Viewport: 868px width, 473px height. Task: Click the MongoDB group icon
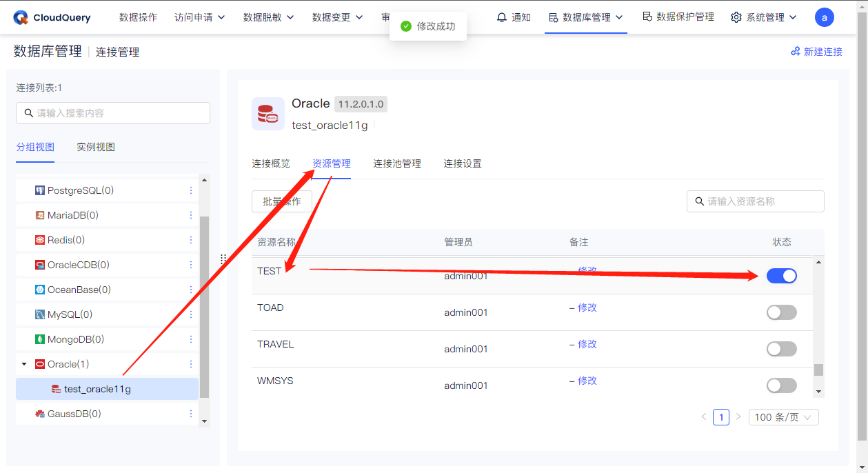point(40,339)
